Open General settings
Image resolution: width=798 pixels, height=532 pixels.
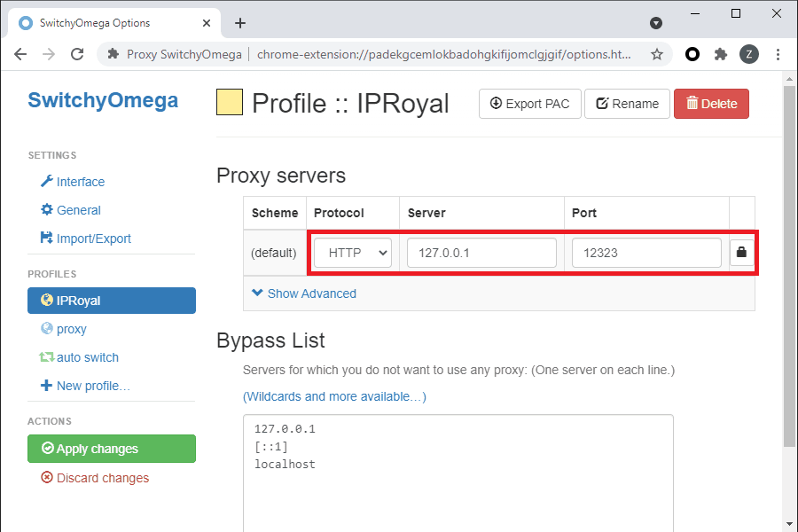point(71,210)
